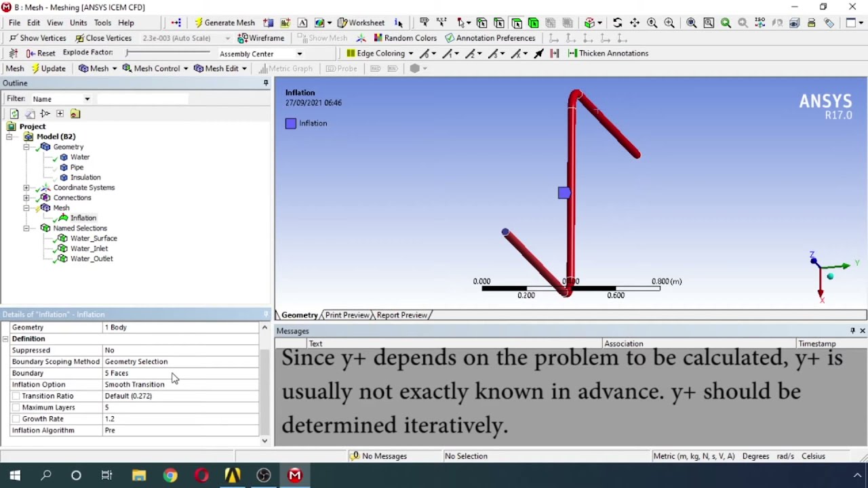Click the ANSYS Workbench taskbar icon
The height and width of the screenshot is (488, 868).
point(233,475)
